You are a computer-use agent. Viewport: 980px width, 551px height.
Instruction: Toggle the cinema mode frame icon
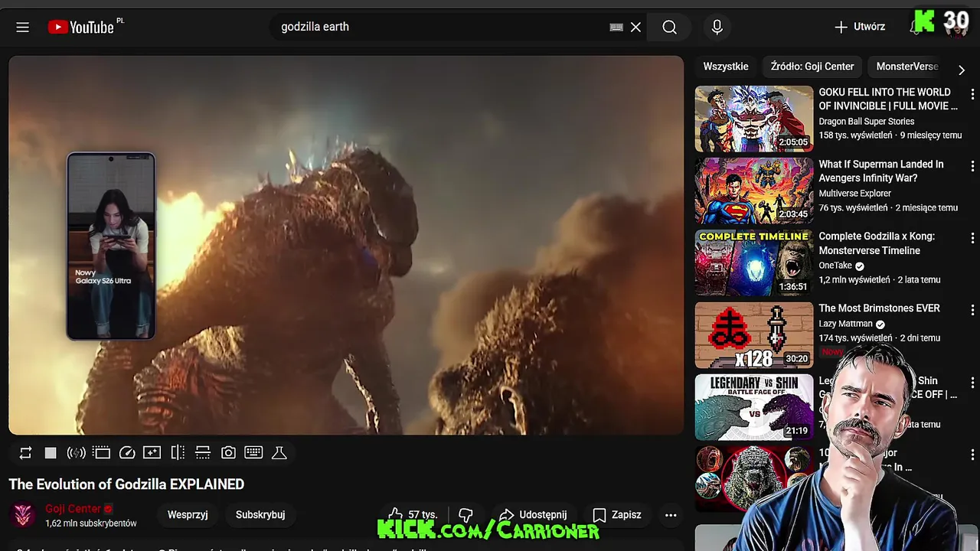pos(102,453)
